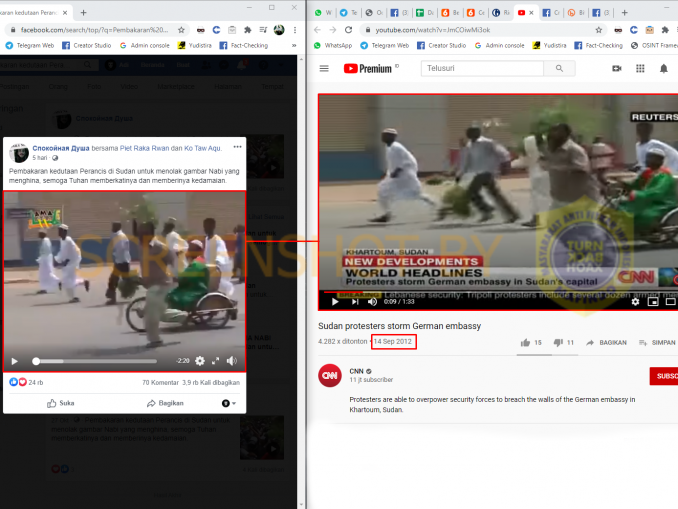The width and height of the screenshot is (678, 509).
Task: Click the Bagikan share button on Facebook post
Action: point(165,403)
